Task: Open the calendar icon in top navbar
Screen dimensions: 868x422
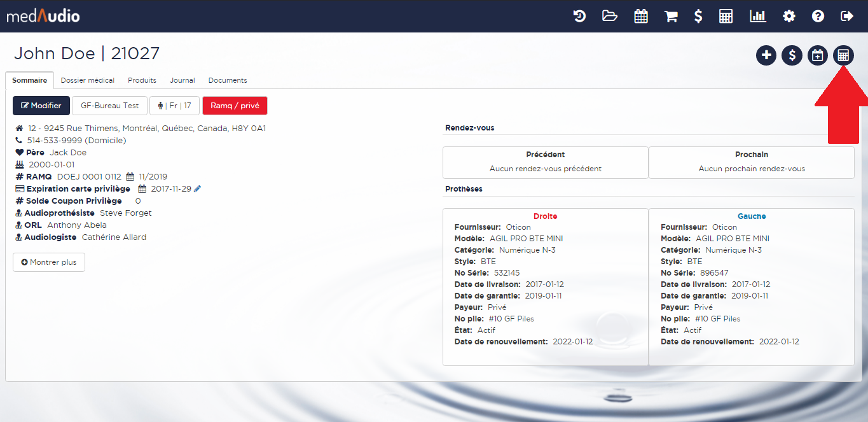Action: tap(641, 17)
